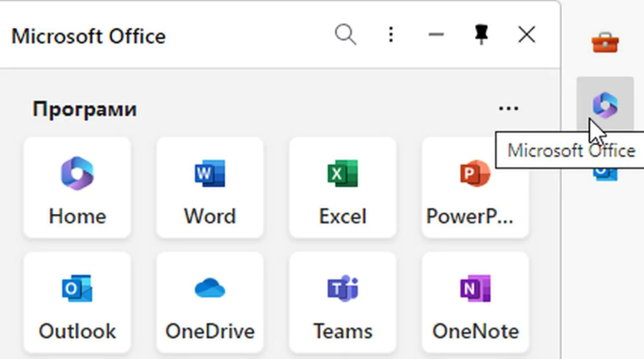The width and height of the screenshot is (644, 359).
Task: Open the PowerPoint app tile
Action: (x=475, y=188)
